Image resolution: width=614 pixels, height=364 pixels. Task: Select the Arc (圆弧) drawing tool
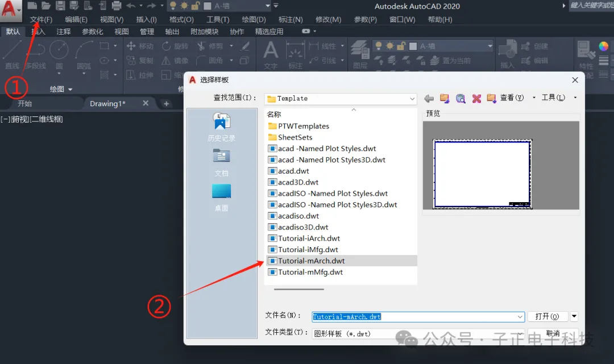point(84,55)
